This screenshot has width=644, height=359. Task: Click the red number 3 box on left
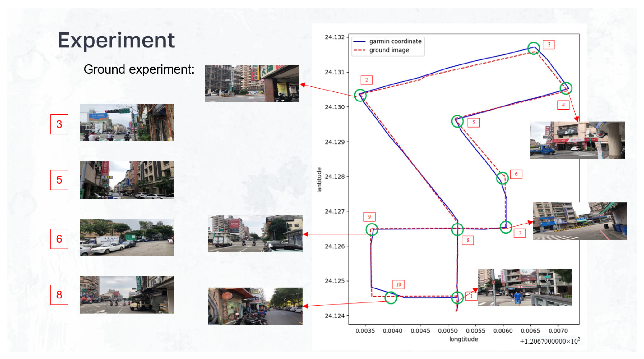(59, 124)
